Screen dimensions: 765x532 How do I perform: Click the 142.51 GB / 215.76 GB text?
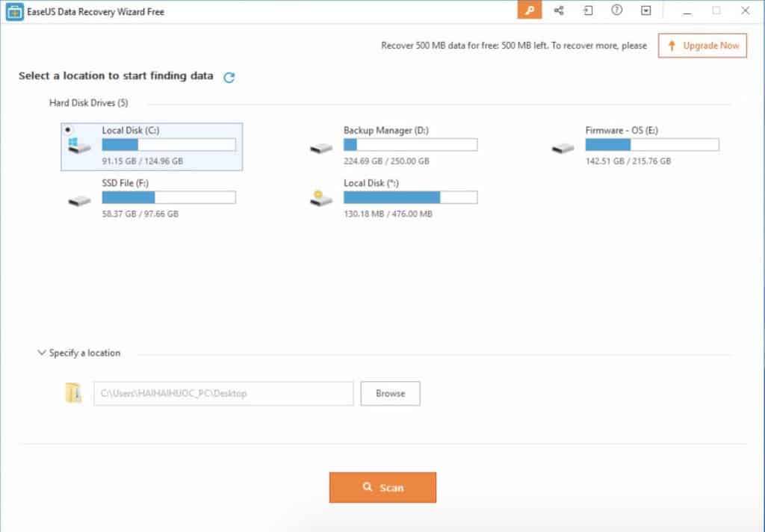pyautogui.click(x=628, y=161)
